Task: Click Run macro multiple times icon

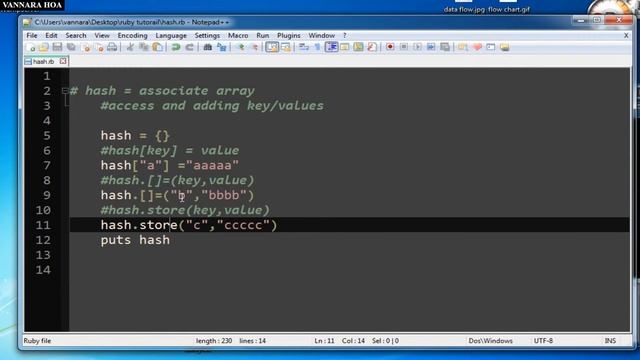Action: click(x=431, y=47)
